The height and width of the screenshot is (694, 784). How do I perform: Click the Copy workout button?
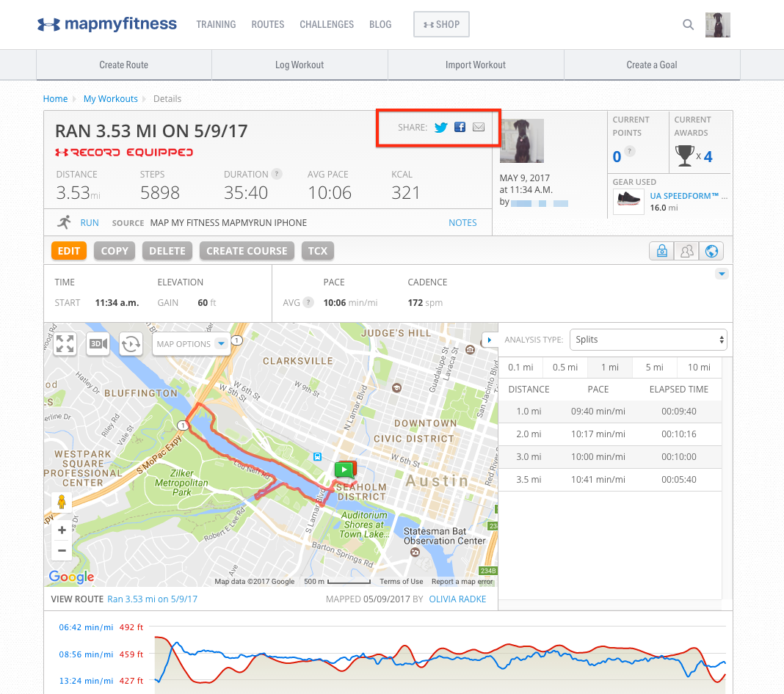coord(115,251)
